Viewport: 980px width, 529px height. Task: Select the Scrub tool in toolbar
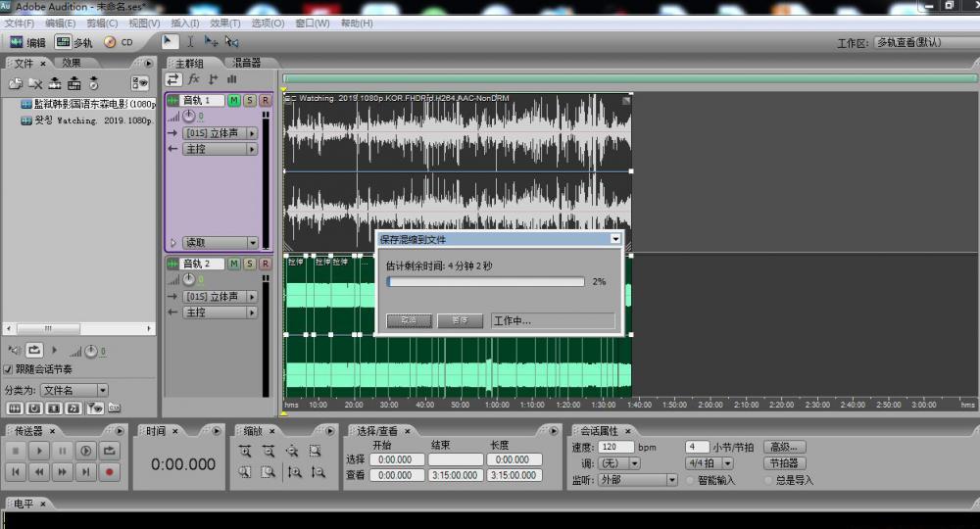232,41
